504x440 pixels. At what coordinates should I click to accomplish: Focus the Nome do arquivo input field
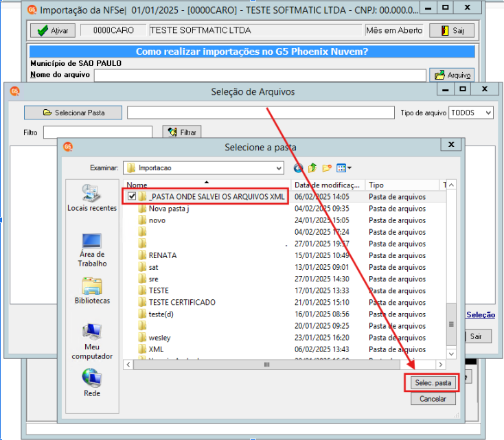[260, 76]
